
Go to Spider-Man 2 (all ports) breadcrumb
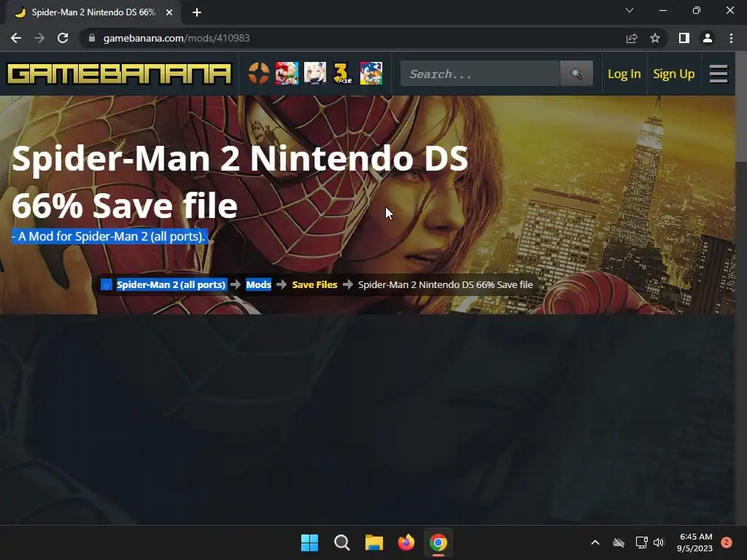click(171, 285)
